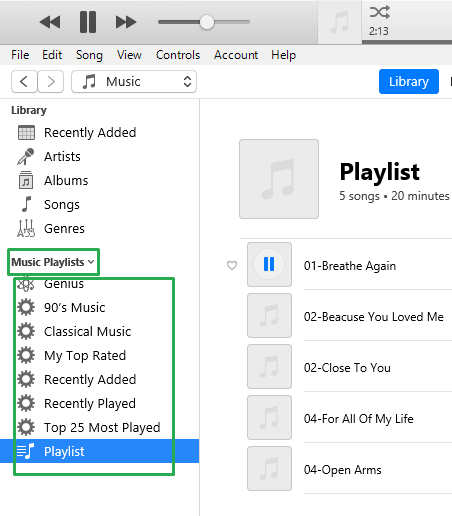Love 01-Breathe Again with the heart icon

(232, 265)
